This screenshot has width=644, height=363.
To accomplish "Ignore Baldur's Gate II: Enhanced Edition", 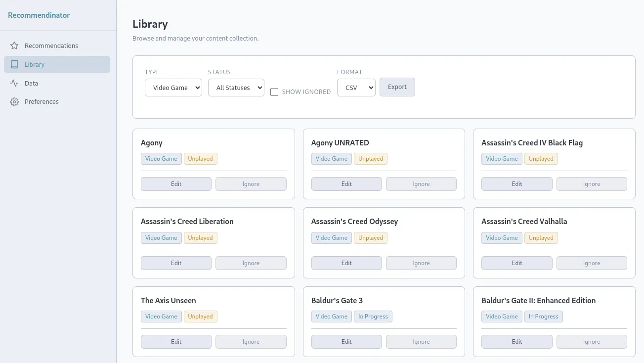I will point(592,342).
